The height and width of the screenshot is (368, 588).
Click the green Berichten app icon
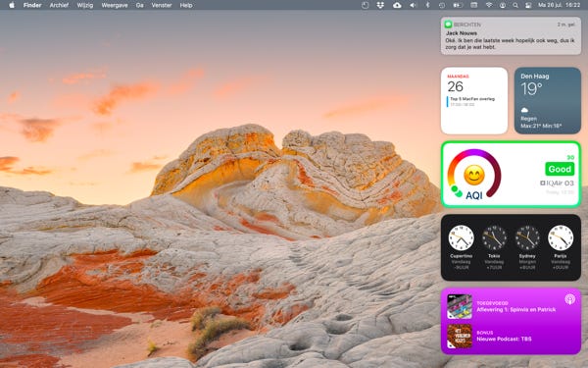pos(448,25)
